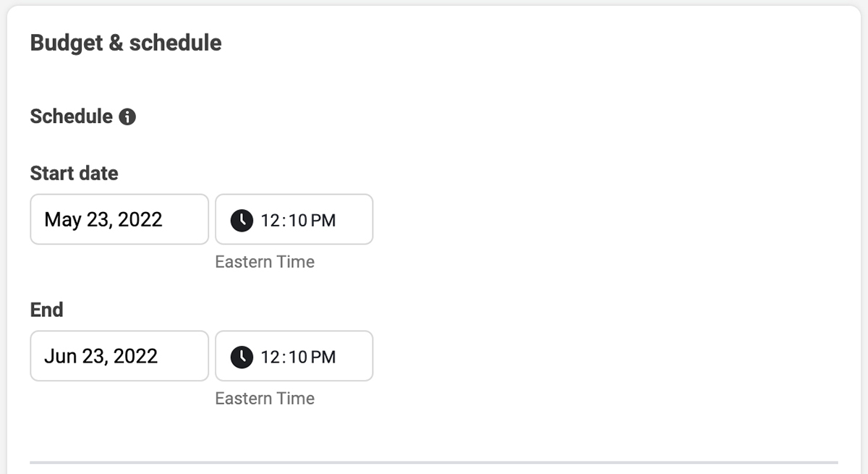Select the hour in the end time

[270, 357]
